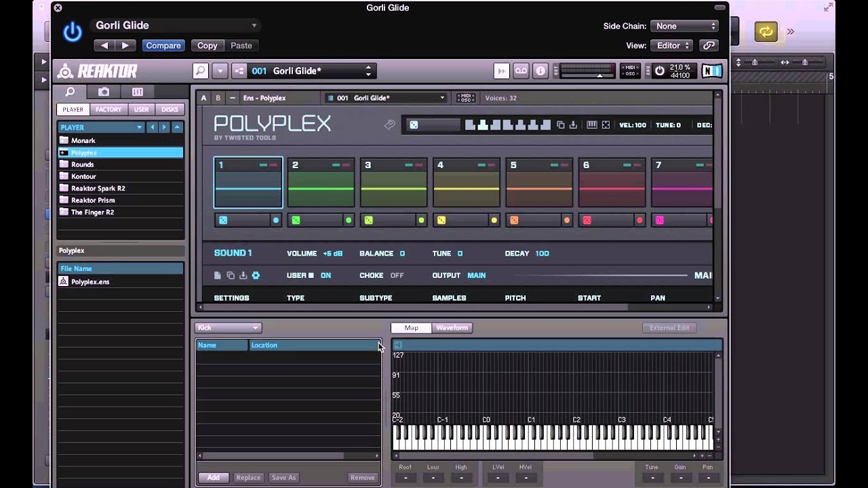The height and width of the screenshot is (488, 868).
Task: Open the Reaktor menu down-arrow button
Action: pyautogui.click(x=220, y=70)
